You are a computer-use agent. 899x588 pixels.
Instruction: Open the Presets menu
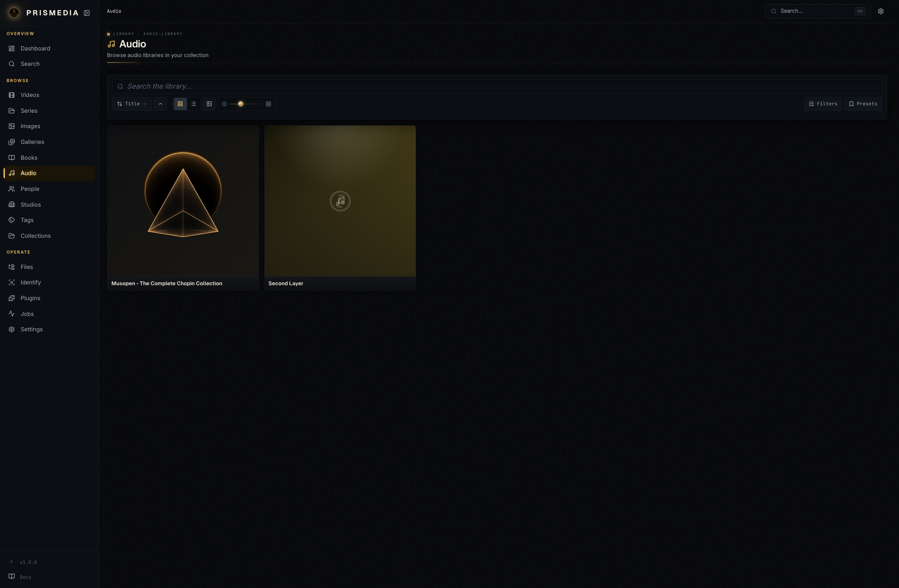863,104
